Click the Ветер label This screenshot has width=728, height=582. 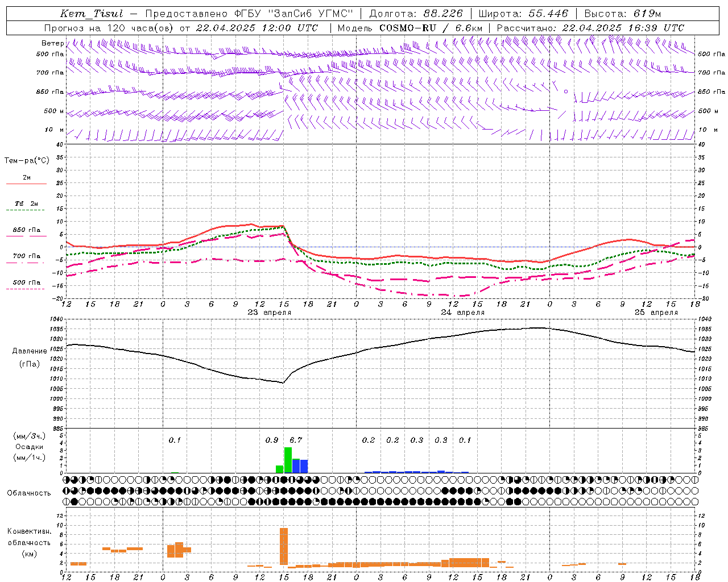pyautogui.click(x=53, y=43)
